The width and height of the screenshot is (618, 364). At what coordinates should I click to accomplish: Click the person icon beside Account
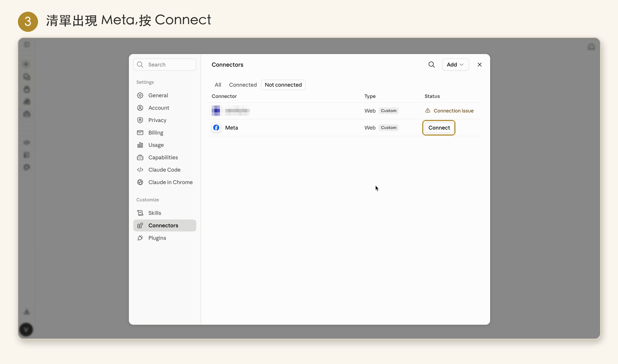140,108
